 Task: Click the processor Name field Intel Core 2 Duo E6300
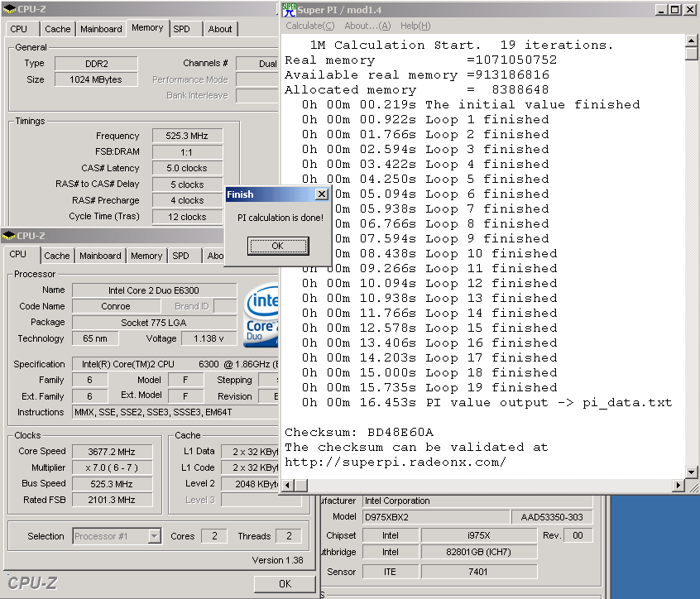[x=154, y=290]
